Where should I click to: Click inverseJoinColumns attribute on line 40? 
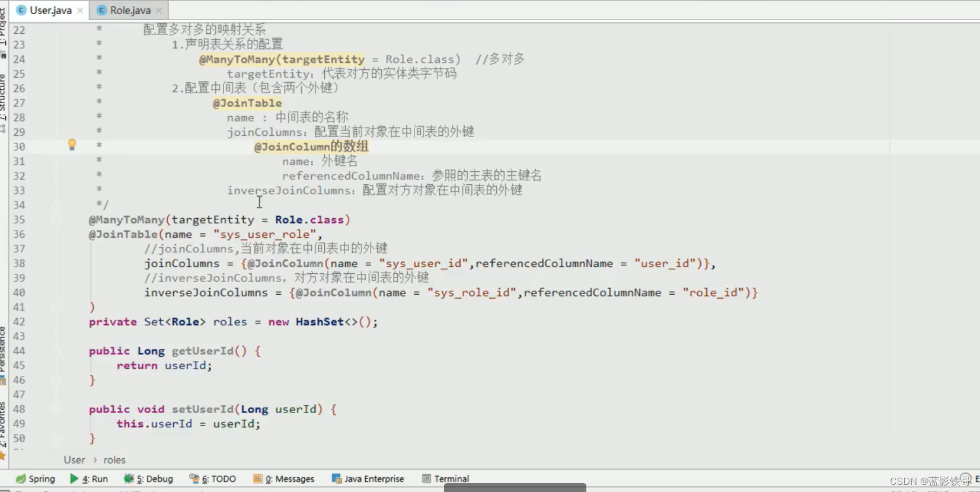(x=206, y=293)
